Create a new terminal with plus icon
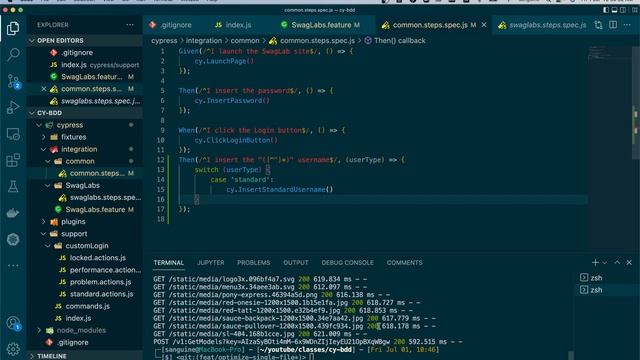640x360 pixels. pos(595,262)
